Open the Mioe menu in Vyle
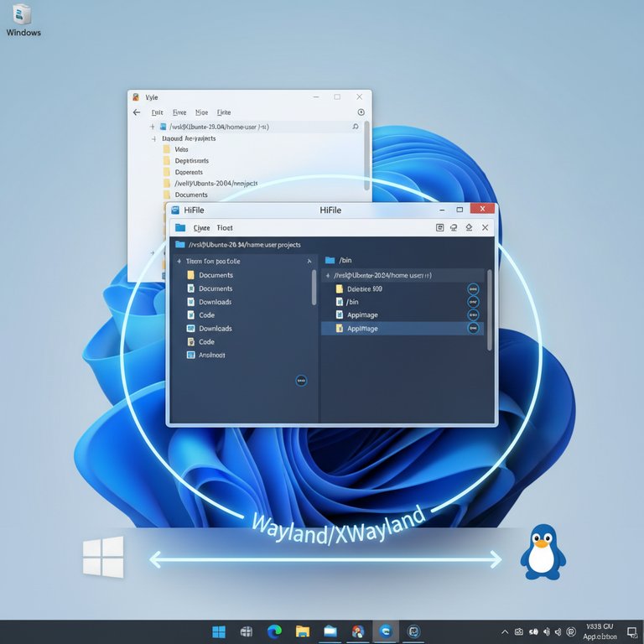 [x=201, y=112]
